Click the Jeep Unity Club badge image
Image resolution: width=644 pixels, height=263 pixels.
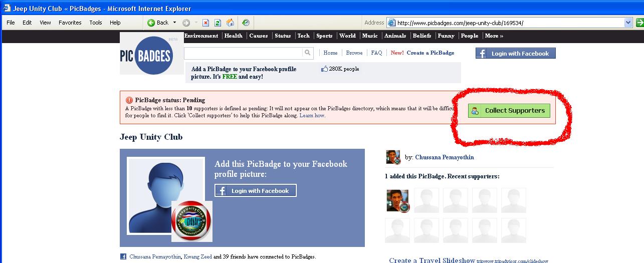coord(191,221)
